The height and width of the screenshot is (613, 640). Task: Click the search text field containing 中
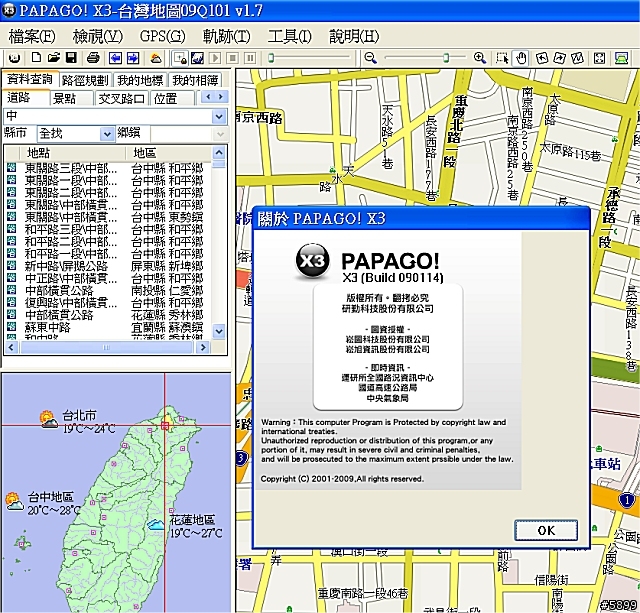[108, 117]
